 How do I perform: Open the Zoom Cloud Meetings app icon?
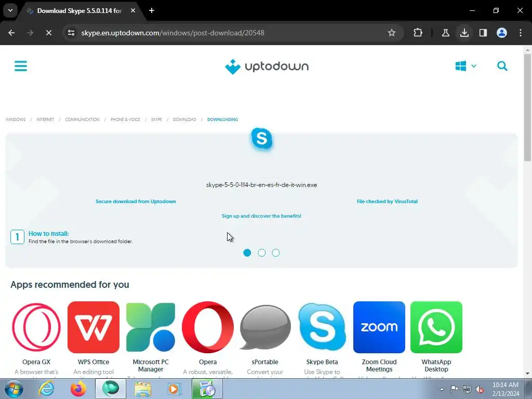coord(379,327)
